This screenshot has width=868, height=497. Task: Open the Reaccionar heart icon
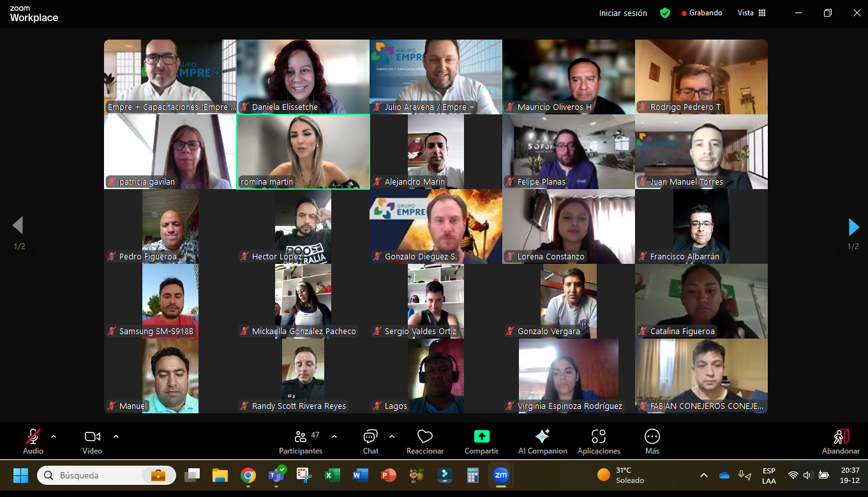click(425, 437)
